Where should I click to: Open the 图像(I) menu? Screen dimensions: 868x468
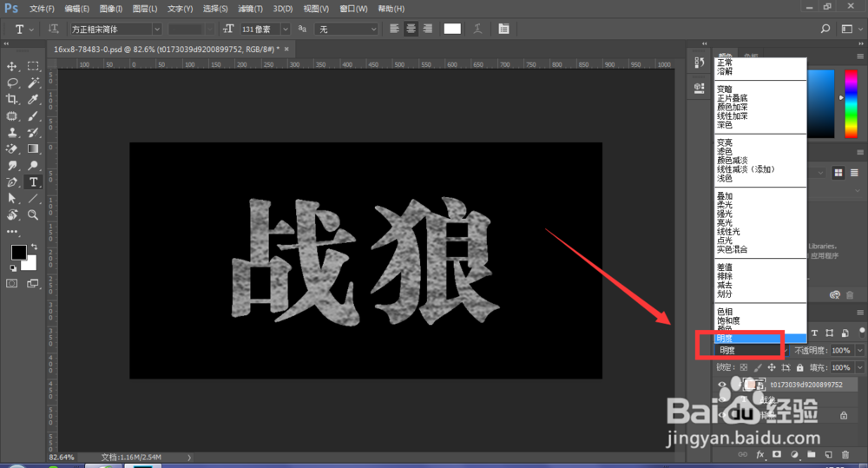click(x=111, y=9)
